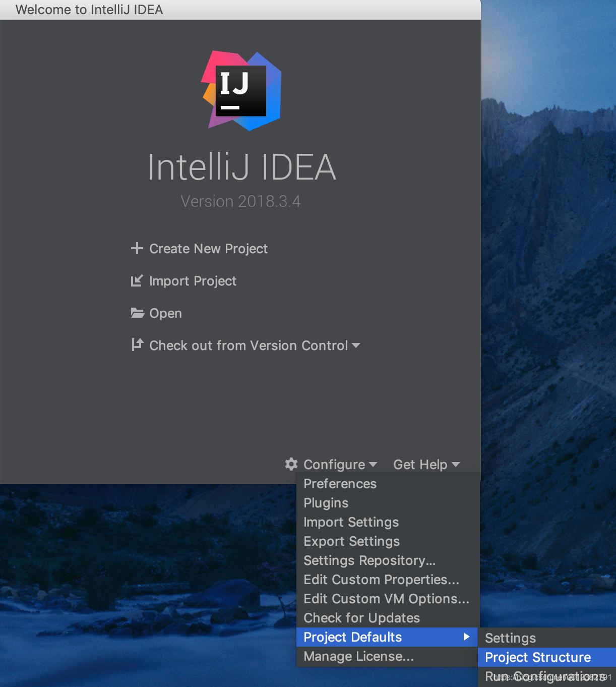The height and width of the screenshot is (687, 616).
Task: Click the version control branch icon
Action: [137, 345]
